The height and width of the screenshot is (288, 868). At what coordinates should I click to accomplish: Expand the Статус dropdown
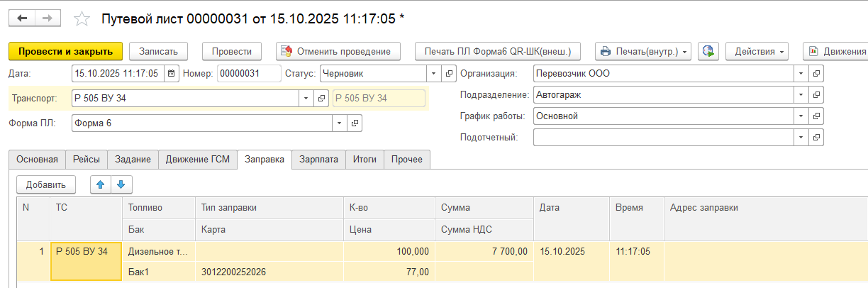(x=433, y=73)
